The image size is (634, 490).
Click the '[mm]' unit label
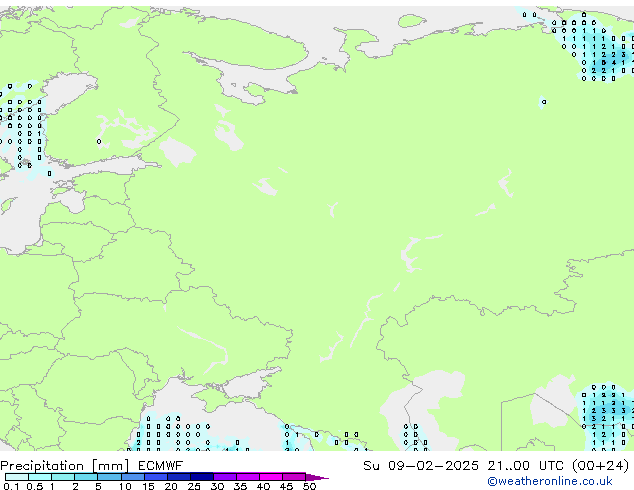[111, 466]
